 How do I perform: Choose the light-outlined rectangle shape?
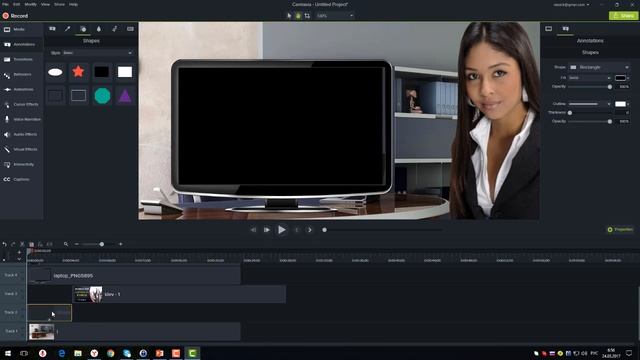[78, 96]
